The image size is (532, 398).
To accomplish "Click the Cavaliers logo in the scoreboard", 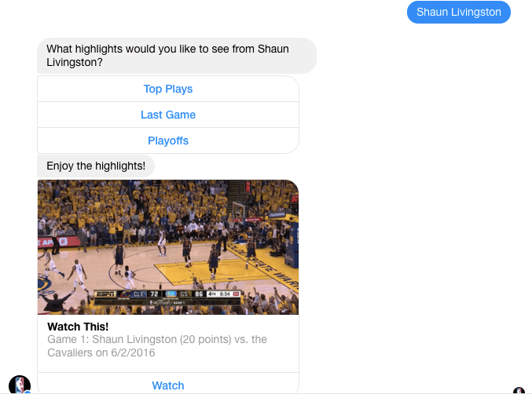I will (125, 294).
